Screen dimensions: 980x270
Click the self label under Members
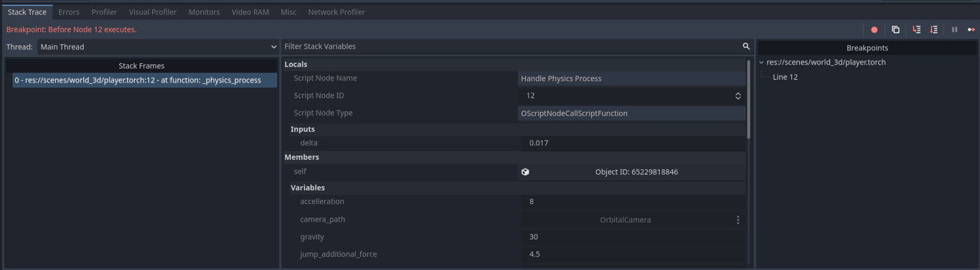[x=300, y=172]
